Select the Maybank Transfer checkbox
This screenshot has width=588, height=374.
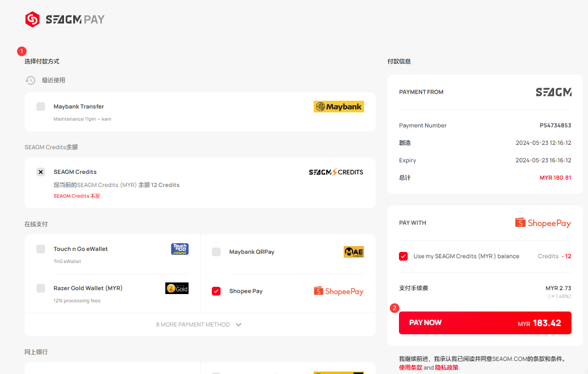click(x=41, y=107)
